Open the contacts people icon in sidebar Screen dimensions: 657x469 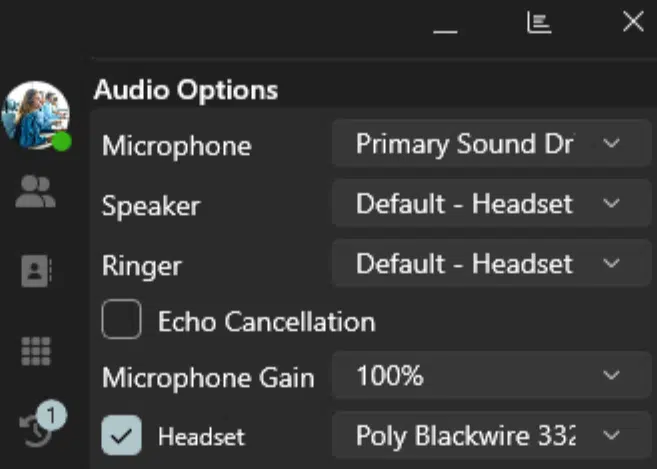point(35,192)
